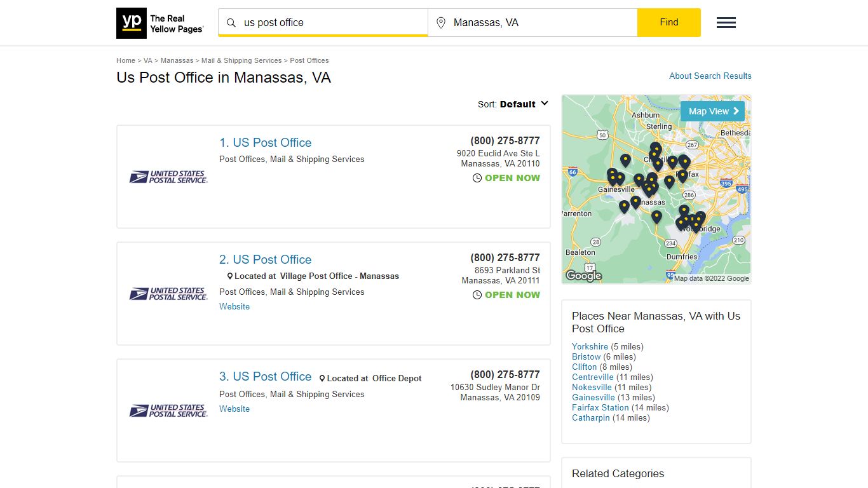
Task: Open Fairfax Station nearby place
Action: point(600,407)
